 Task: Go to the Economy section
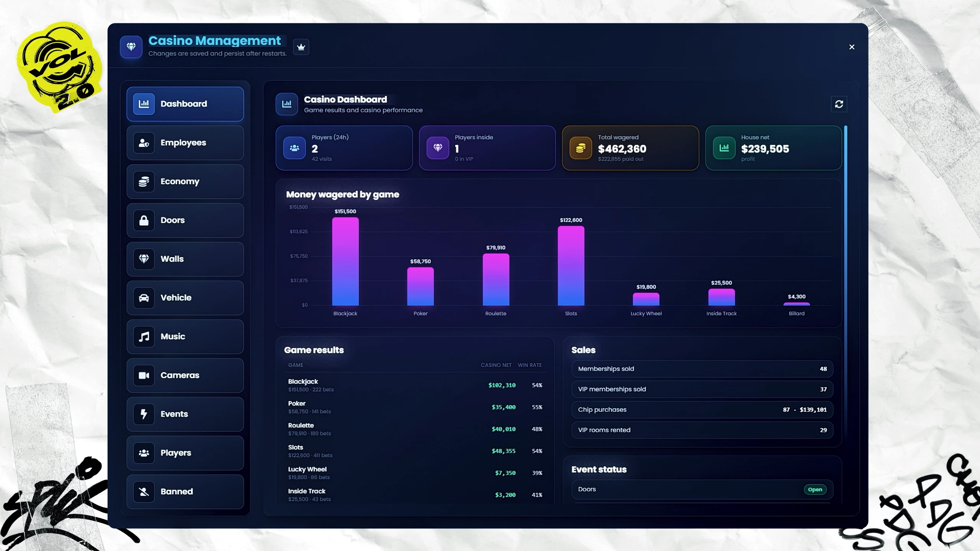click(x=185, y=182)
